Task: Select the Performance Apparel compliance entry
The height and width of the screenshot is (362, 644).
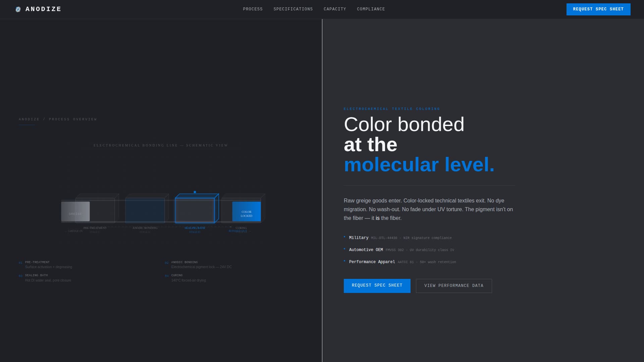Action: point(372,262)
